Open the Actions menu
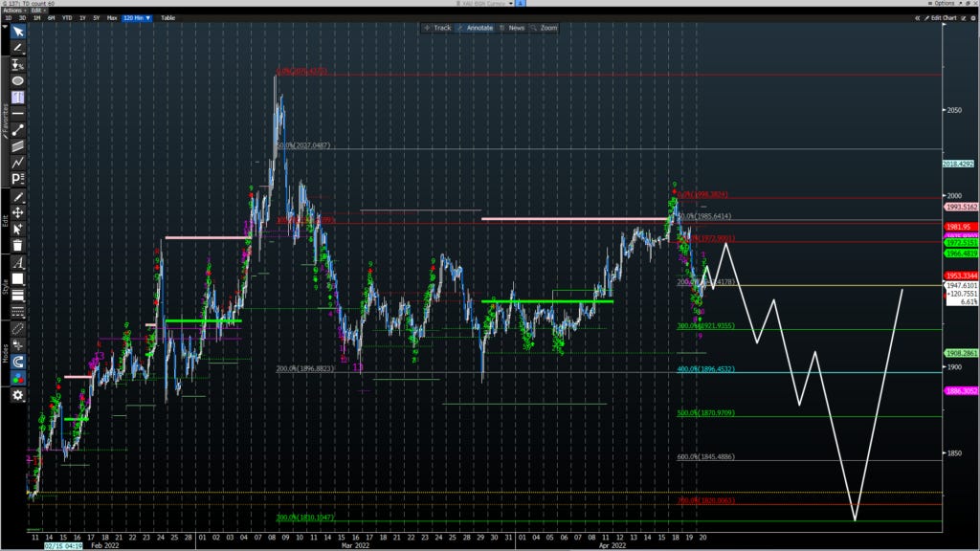Viewport: 980px width, 551px height. [13, 11]
